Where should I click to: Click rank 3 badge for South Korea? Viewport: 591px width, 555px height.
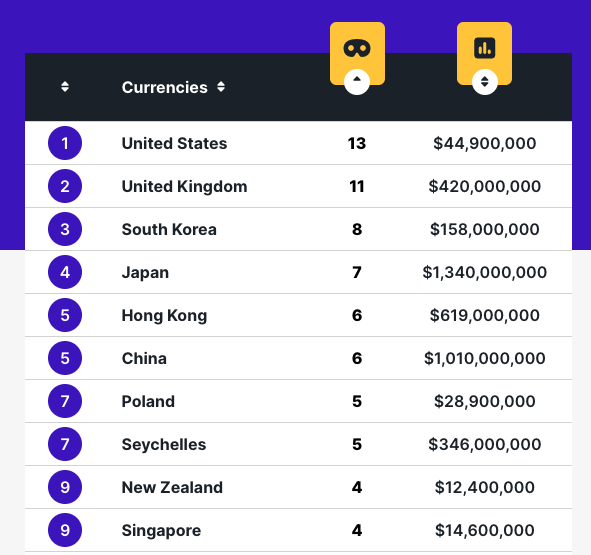(65, 229)
